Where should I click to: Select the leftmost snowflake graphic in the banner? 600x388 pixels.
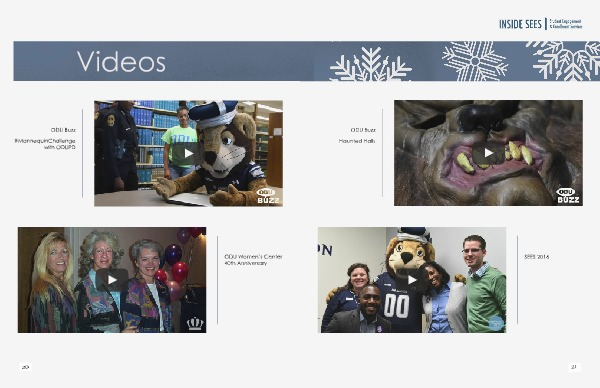(x=370, y=64)
